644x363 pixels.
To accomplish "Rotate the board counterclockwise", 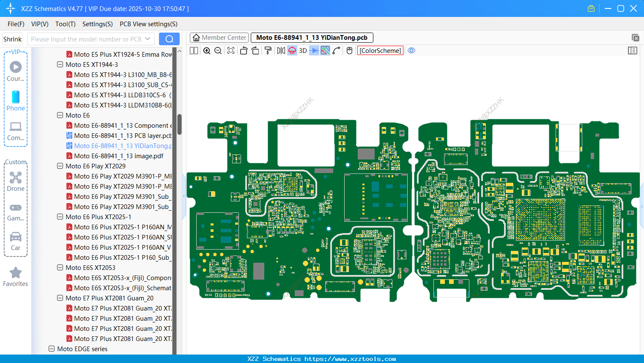I will 244,51.
